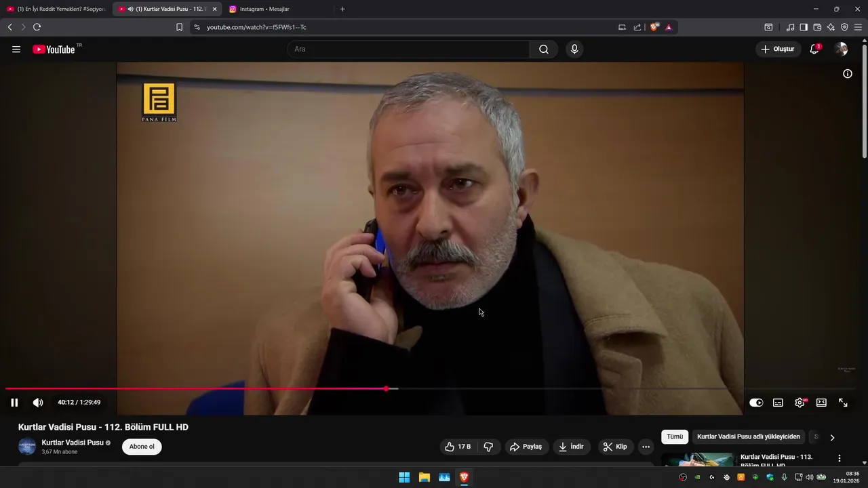Toggle the browser sidebar panel
This screenshot has height=488, width=868.
click(804, 27)
